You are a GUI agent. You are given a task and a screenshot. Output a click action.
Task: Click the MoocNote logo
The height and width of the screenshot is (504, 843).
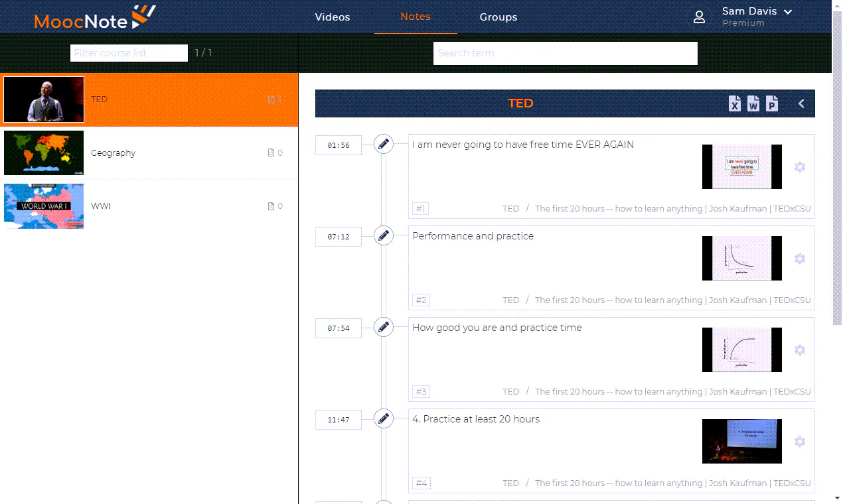[95, 17]
